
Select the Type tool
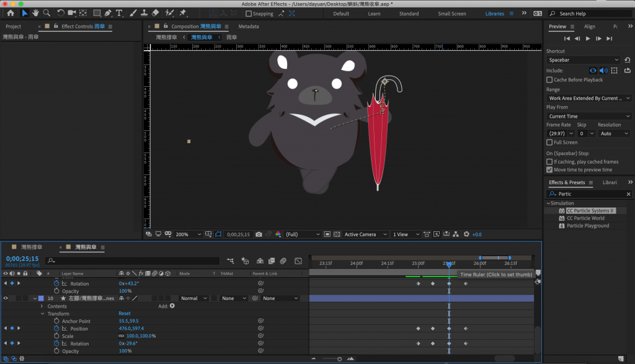(x=119, y=13)
